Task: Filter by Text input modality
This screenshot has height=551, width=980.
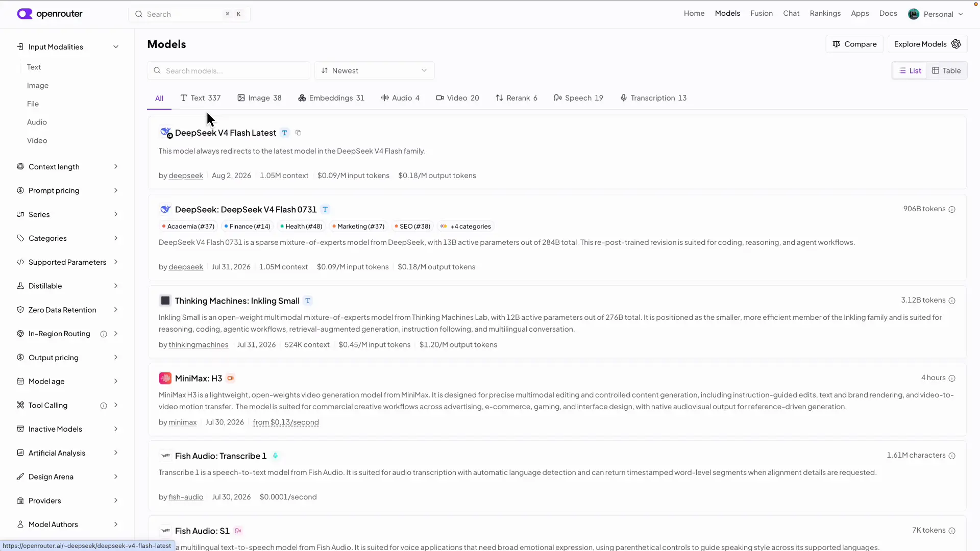Action: pyautogui.click(x=34, y=67)
